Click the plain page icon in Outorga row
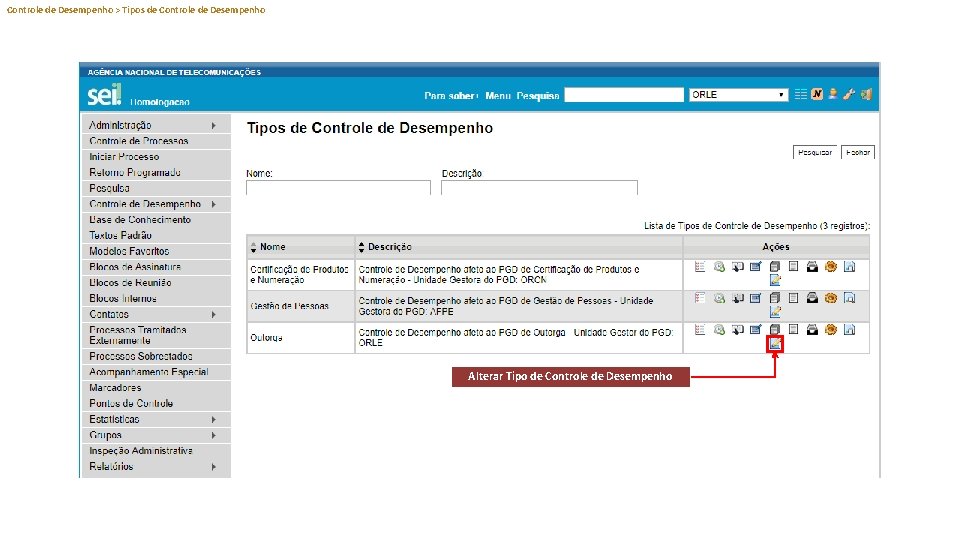 793,329
